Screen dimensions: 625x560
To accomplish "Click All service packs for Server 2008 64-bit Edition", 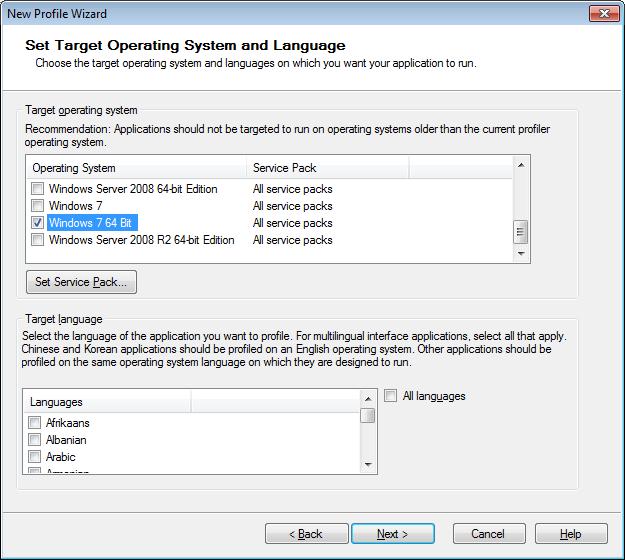I will click(x=293, y=189).
